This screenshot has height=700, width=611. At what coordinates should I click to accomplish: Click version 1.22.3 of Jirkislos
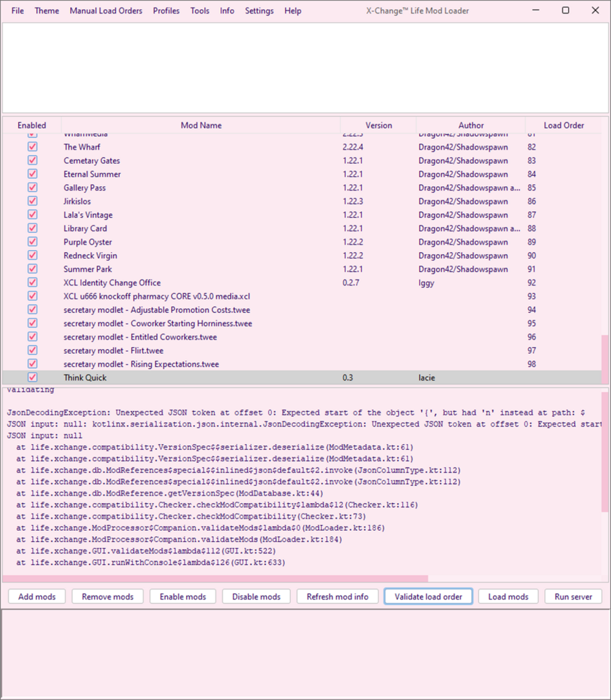[352, 202]
